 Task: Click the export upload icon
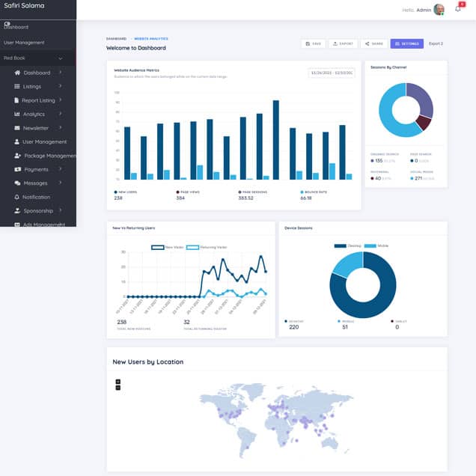tap(335, 43)
